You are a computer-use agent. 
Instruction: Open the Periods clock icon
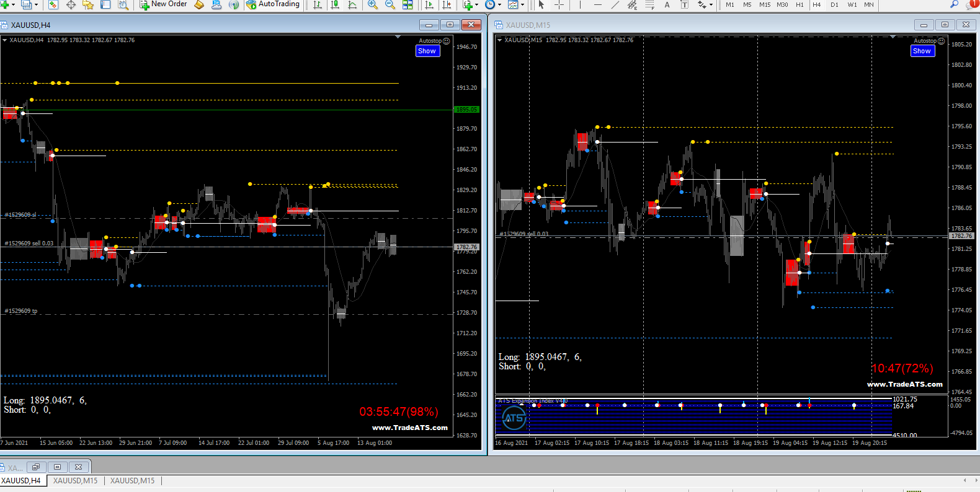(490, 4)
